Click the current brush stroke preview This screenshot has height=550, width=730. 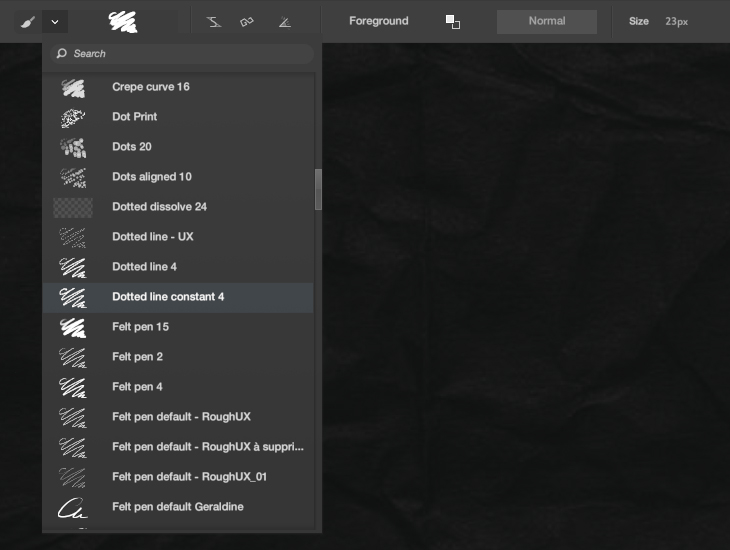pos(123,22)
